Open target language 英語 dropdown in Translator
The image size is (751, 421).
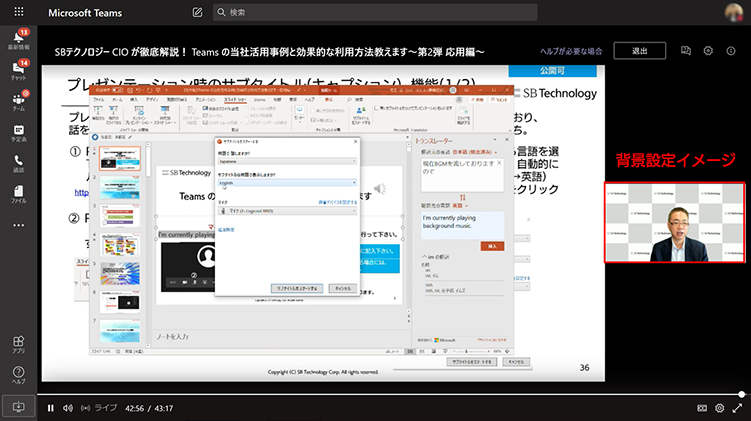(460, 205)
